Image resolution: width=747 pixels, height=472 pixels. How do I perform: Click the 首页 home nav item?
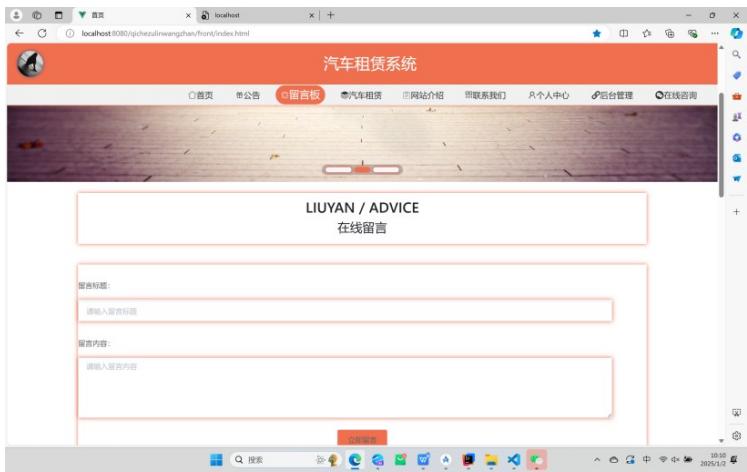click(201, 96)
